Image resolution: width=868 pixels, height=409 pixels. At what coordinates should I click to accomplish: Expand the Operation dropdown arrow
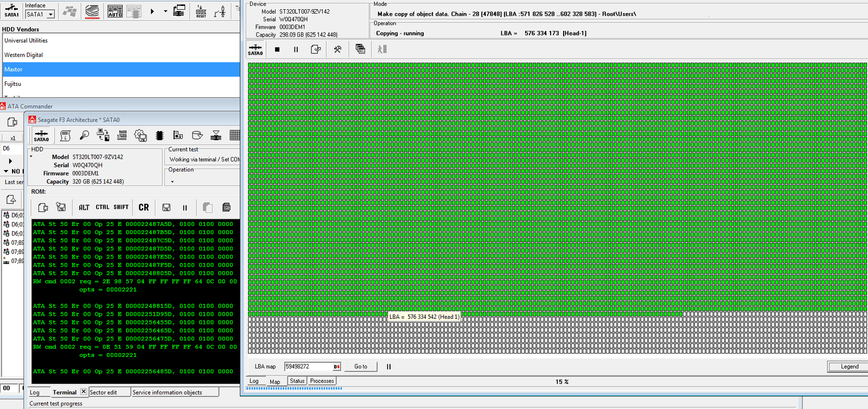point(173,182)
